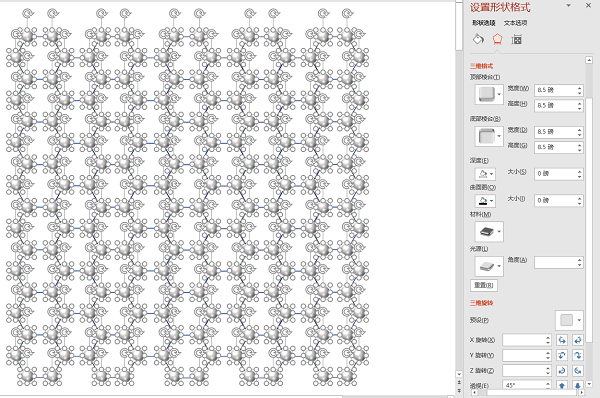Switch to the 文本选项 tab
This screenshot has width=600, height=398.
pos(515,23)
